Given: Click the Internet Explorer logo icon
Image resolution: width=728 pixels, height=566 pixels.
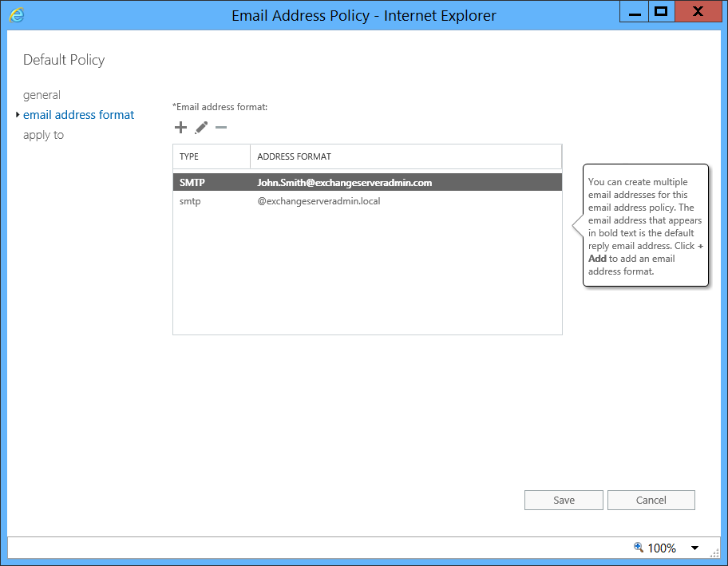Looking at the screenshot, I should coord(17,15).
